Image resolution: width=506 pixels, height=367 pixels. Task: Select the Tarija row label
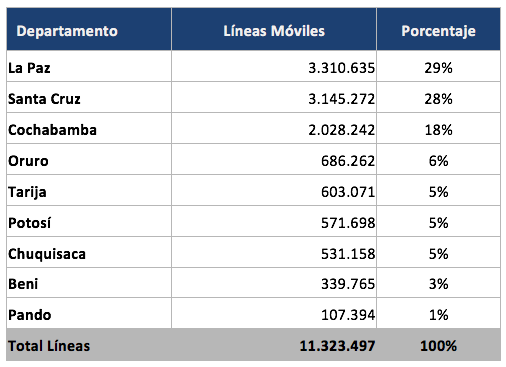point(27,192)
